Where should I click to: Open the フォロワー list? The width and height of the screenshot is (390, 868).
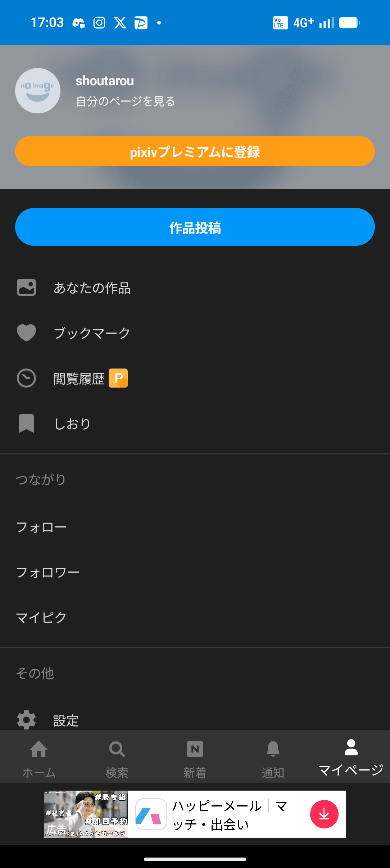pyautogui.click(x=48, y=573)
